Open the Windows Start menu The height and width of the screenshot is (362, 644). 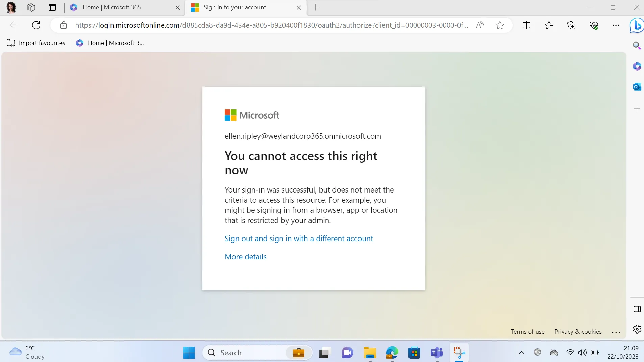189,353
